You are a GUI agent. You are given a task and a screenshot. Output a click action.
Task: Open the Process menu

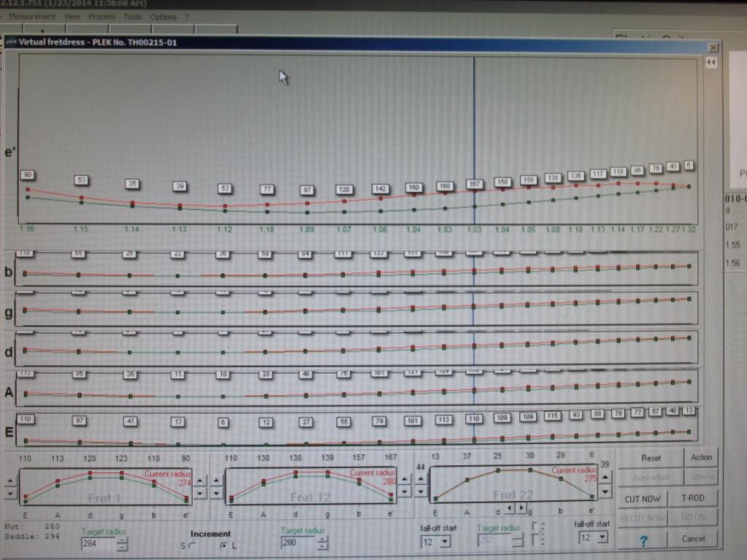click(101, 17)
